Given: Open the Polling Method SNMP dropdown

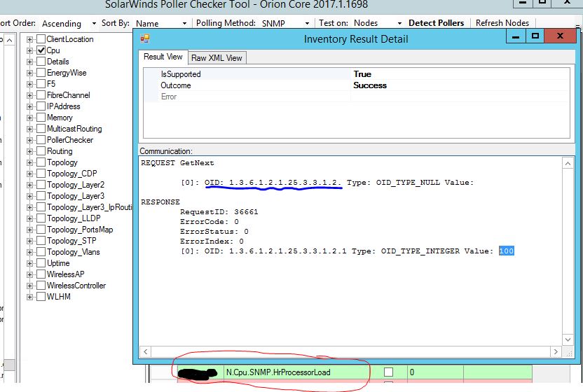Looking at the screenshot, I should click(307, 23).
